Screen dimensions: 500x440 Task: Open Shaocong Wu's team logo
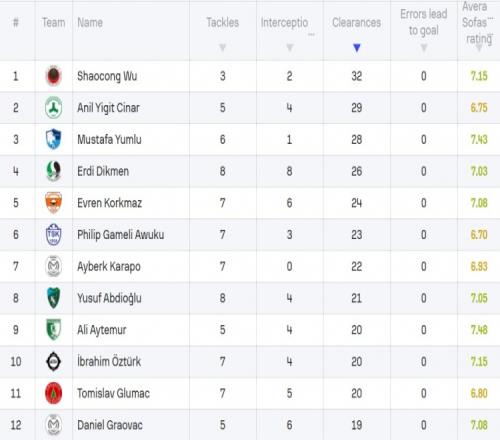coord(53,76)
